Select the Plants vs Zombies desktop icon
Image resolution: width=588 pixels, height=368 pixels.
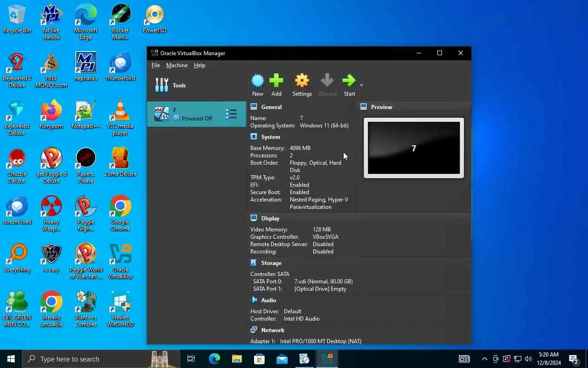86,309
